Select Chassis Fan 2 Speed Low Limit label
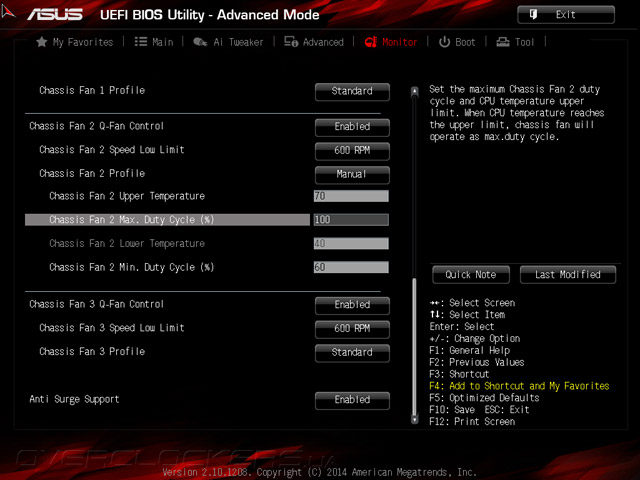 tap(112, 150)
